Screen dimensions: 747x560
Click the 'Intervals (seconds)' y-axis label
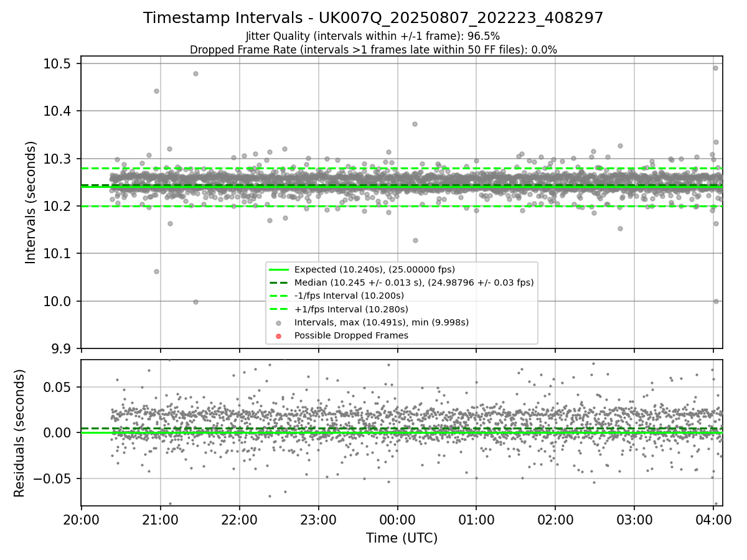[x=31, y=202]
